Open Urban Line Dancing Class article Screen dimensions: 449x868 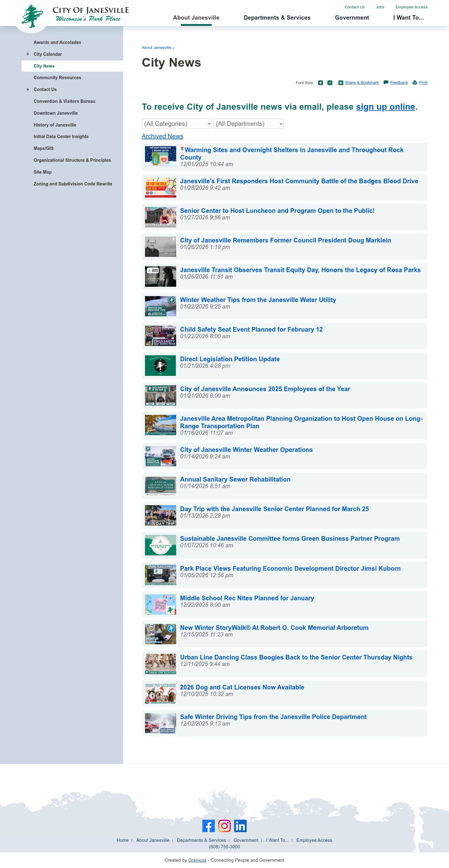click(296, 657)
